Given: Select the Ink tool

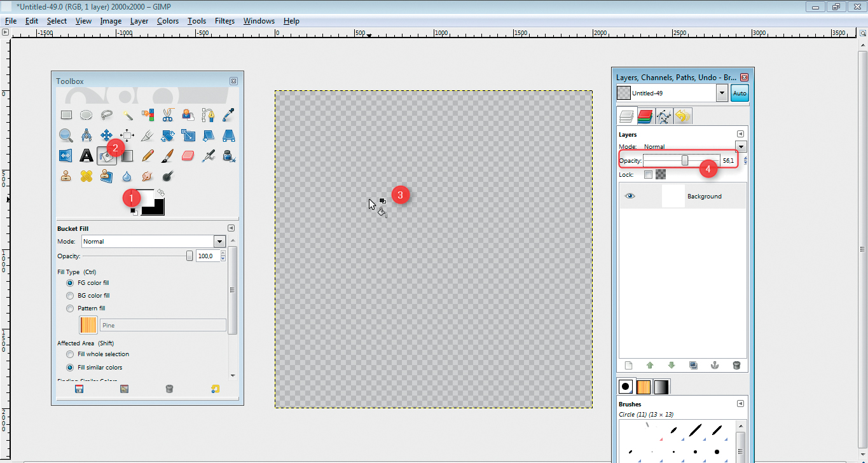Looking at the screenshot, I should [229, 156].
